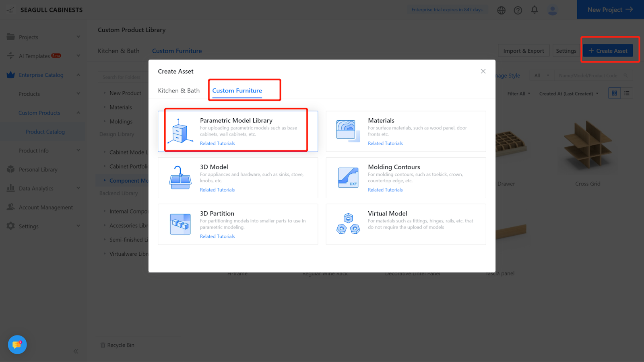Click the 3D Model sink icon
This screenshot has height=362, width=644.
[180, 178]
